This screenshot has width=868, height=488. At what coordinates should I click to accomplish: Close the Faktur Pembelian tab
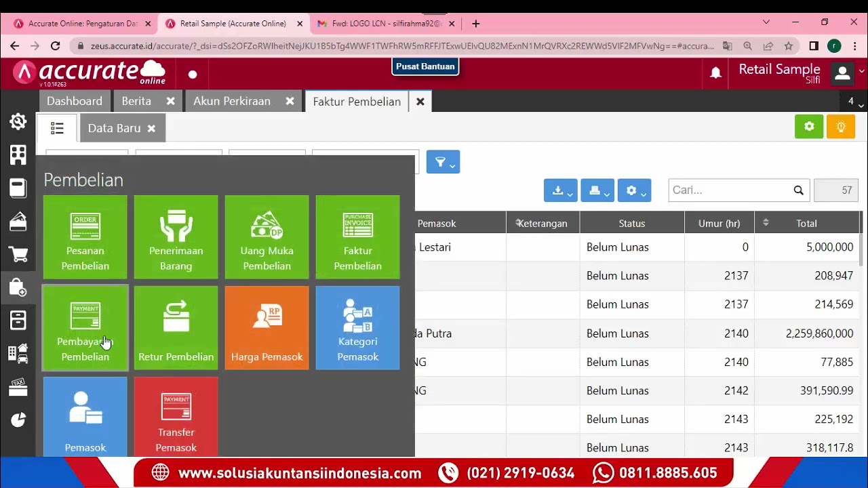pyautogui.click(x=420, y=102)
